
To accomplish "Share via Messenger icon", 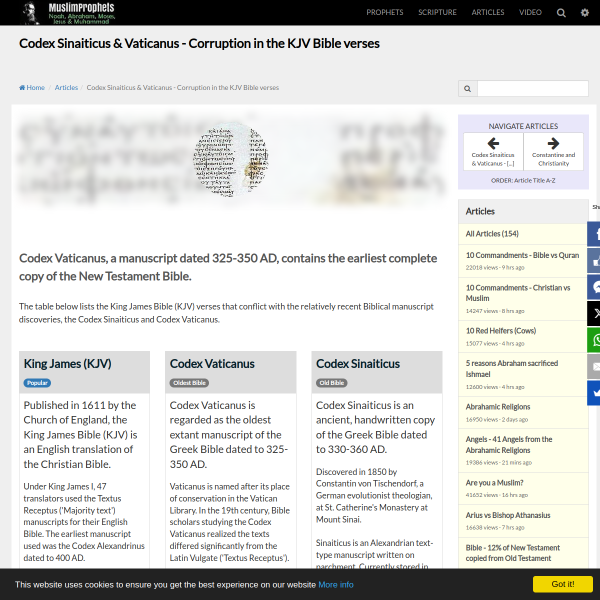I will click(x=594, y=287).
